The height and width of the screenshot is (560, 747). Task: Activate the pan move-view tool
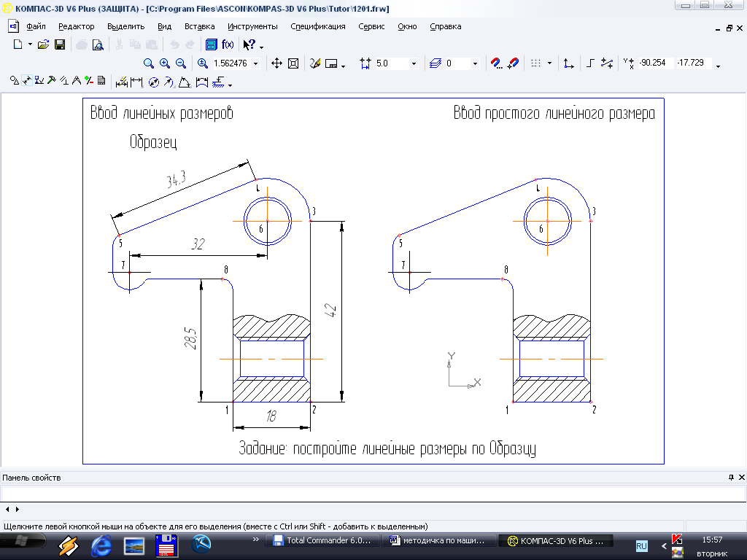[x=276, y=63]
